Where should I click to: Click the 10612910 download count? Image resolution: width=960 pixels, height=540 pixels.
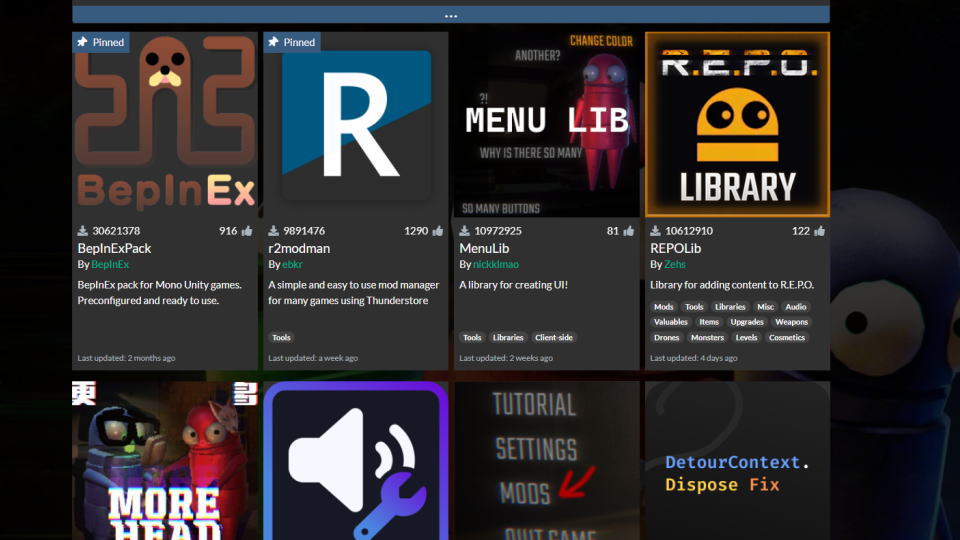pyautogui.click(x=689, y=231)
